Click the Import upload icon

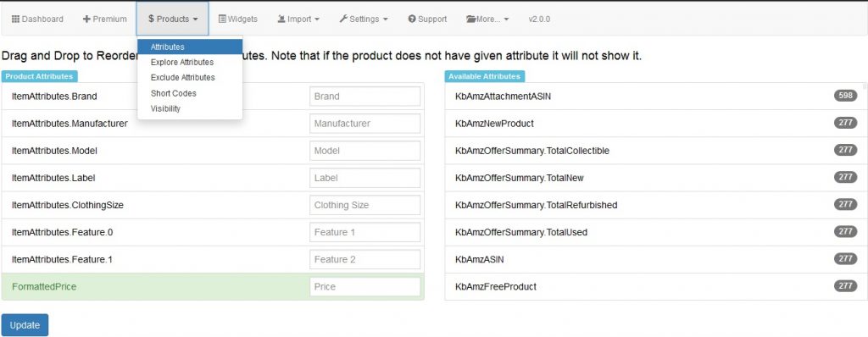tap(281, 19)
